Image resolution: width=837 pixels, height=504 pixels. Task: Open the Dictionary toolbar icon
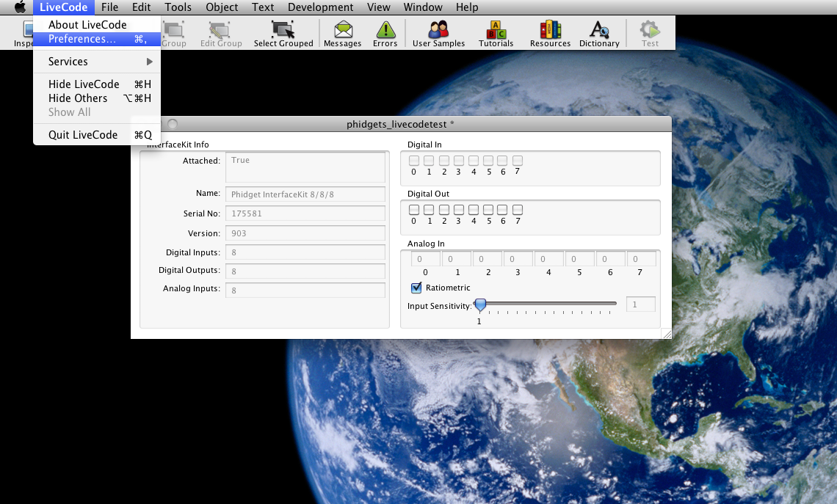click(599, 34)
